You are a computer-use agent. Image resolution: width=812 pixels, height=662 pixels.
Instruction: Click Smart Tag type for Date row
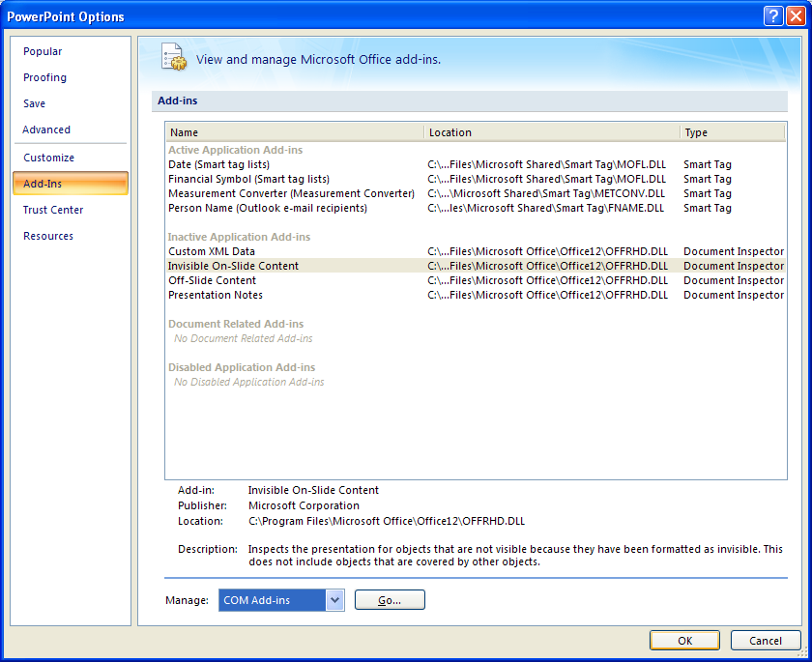click(708, 164)
